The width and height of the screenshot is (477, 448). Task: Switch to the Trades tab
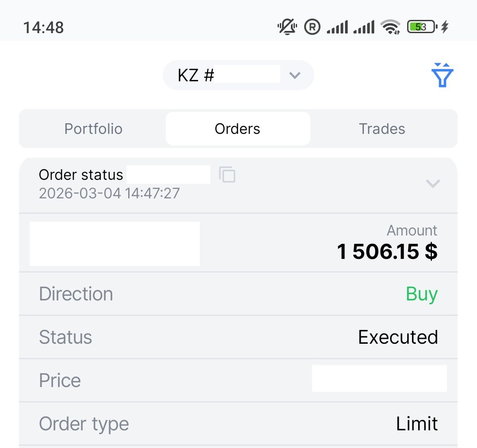pyautogui.click(x=382, y=129)
